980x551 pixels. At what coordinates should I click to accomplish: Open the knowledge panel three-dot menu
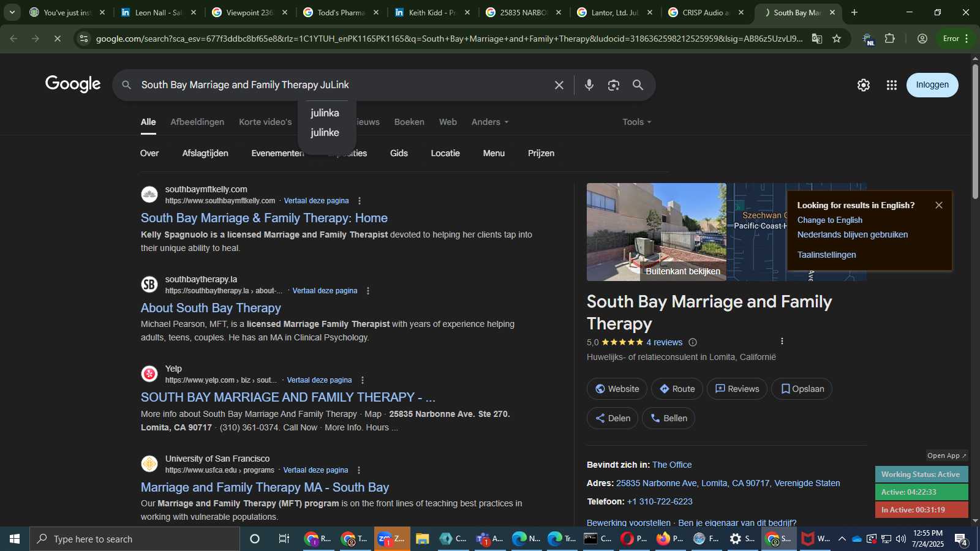(782, 341)
